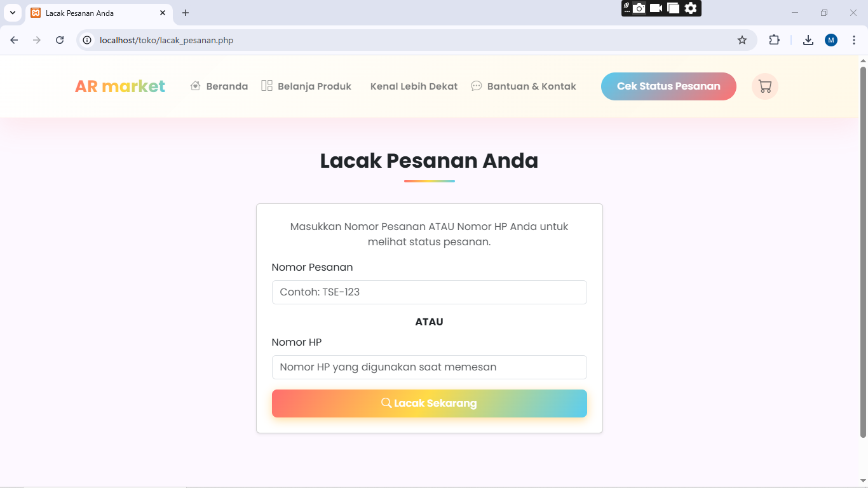Open Chrome downloads icon
Screen dimensions: 868x488
point(808,40)
